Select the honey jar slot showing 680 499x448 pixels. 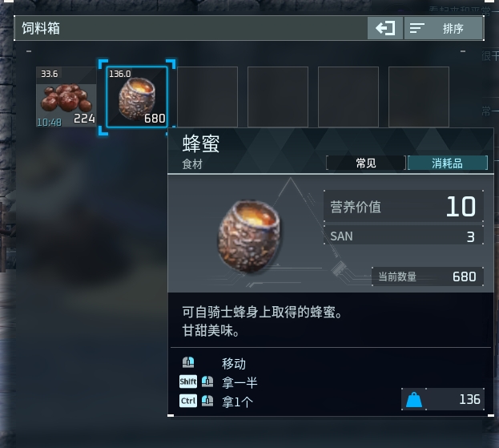pos(137,97)
